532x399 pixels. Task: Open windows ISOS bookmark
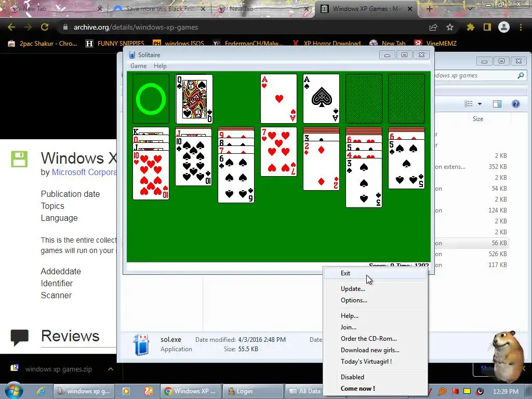[179, 44]
